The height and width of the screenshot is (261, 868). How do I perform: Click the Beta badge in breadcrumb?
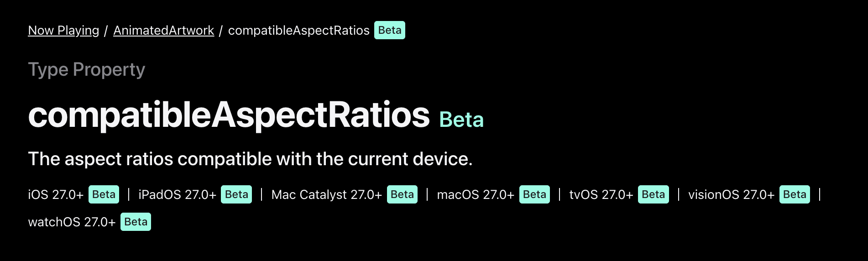coord(390,30)
